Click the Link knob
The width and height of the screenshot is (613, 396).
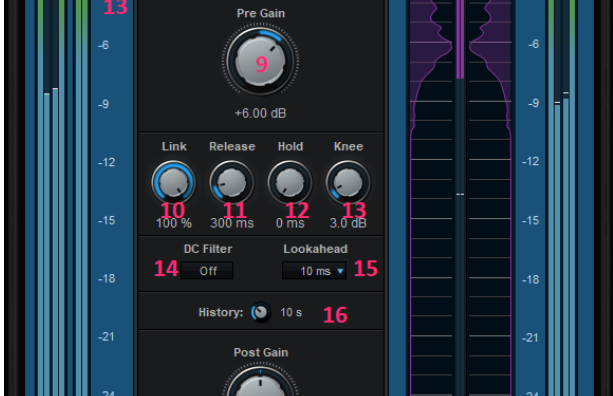(174, 183)
